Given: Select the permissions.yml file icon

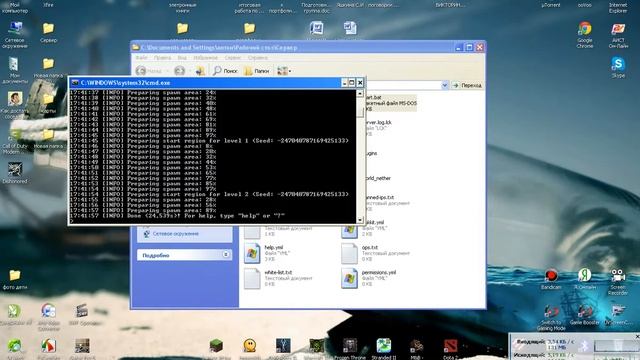Looking at the screenshot, I should [x=349, y=278].
